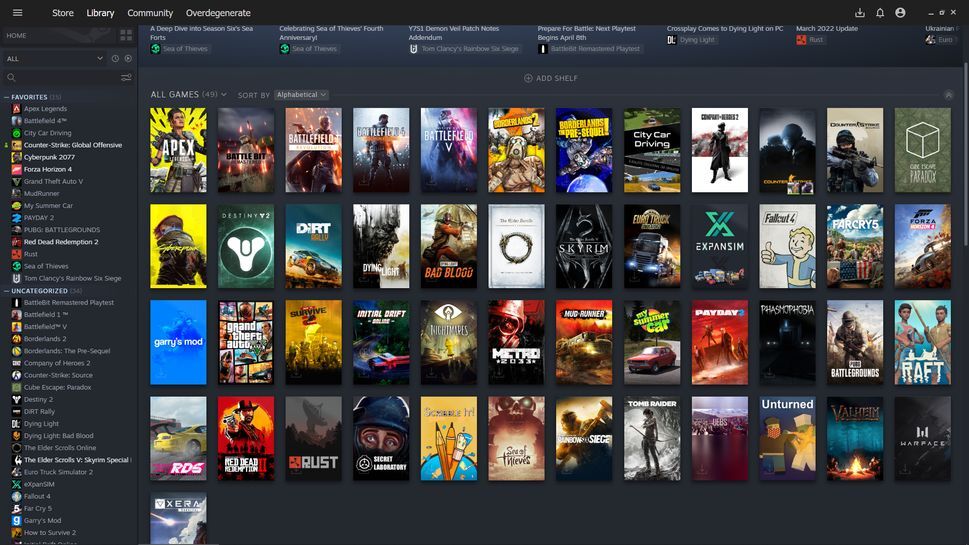Open Crossplay Comes to Dying Light news
969x545 pixels.
tap(725, 28)
